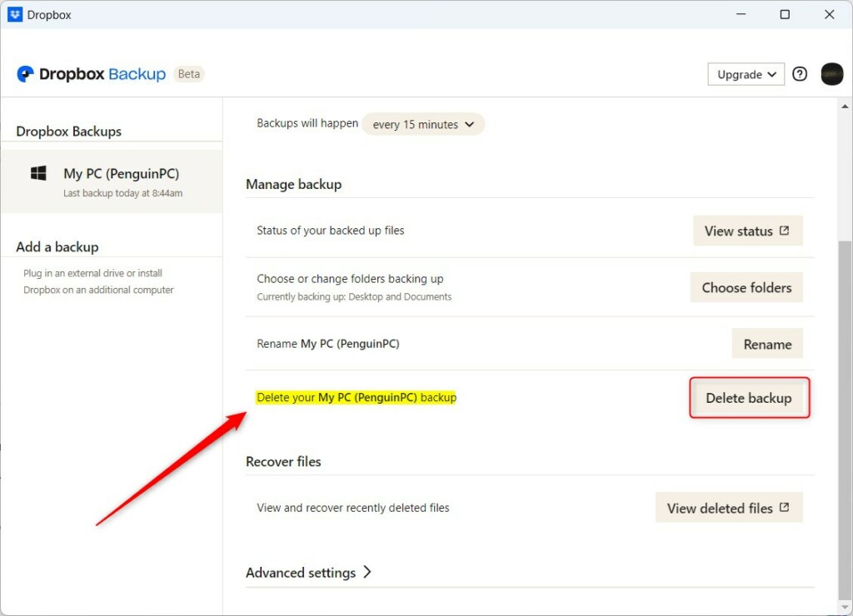The width and height of the screenshot is (853, 616).
Task: Change backup frequency from every 15 minutes
Action: pos(423,125)
